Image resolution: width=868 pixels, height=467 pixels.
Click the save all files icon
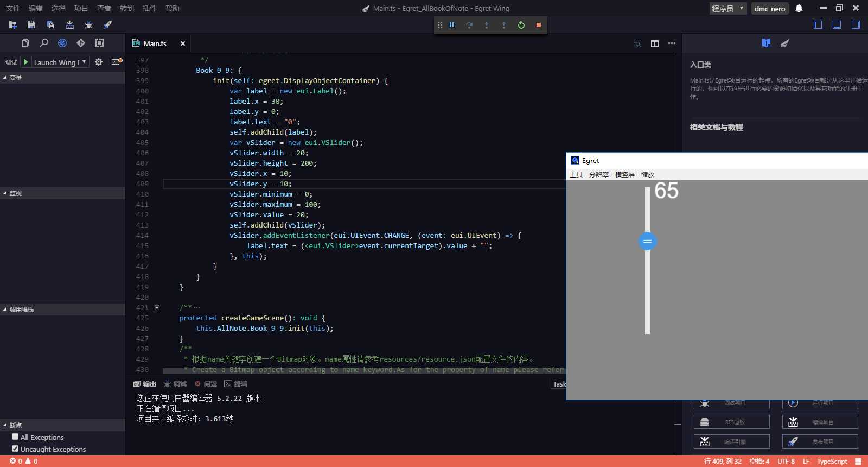click(50, 25)
